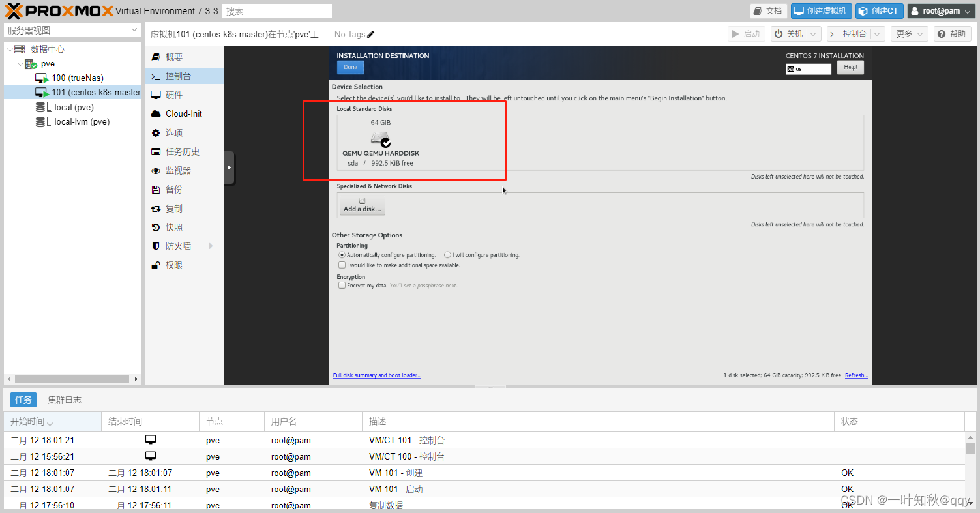
Task: Select the pve node in tree
Action: (48, 64)
